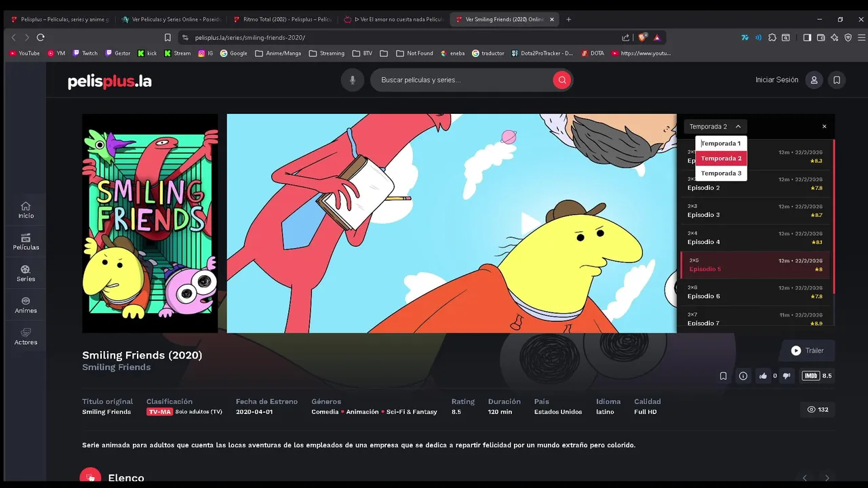Click the Comedia genre link
868x488 pixels.
325,412
